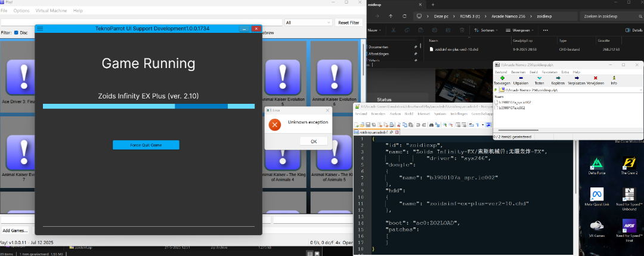Open the Options menu in Play!

[21, 10]
